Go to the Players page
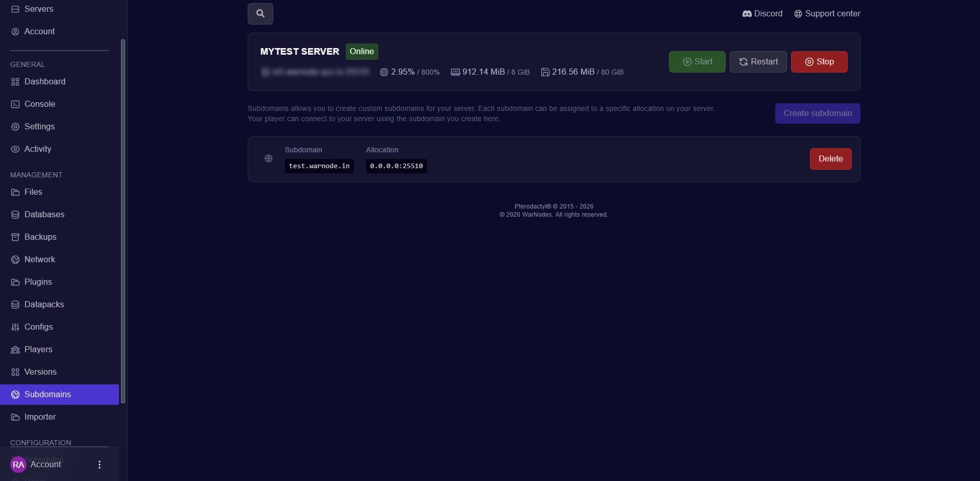Image resolution: width=980 pixels, height=481 pixels. point(59,350)
